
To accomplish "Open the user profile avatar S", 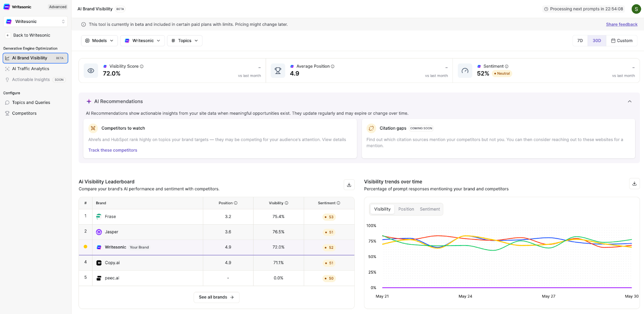I will click(x=636, y=9).
